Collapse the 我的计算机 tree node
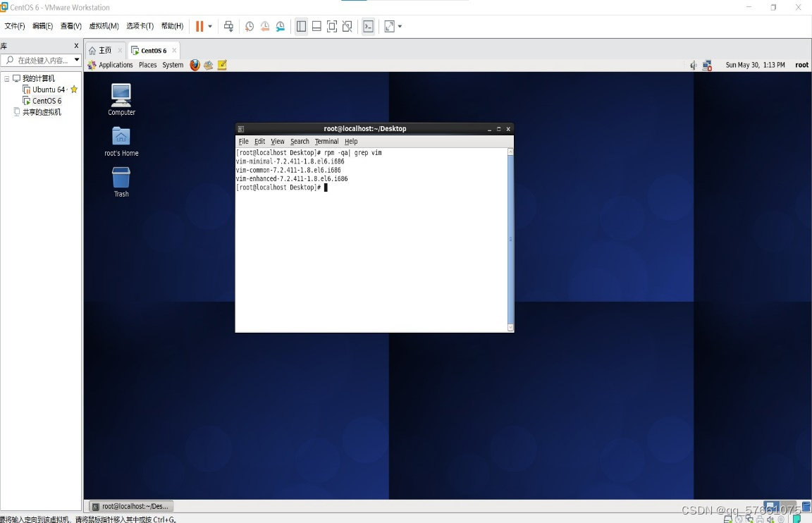This screenshot has height=523, width=812. point(6,78)
